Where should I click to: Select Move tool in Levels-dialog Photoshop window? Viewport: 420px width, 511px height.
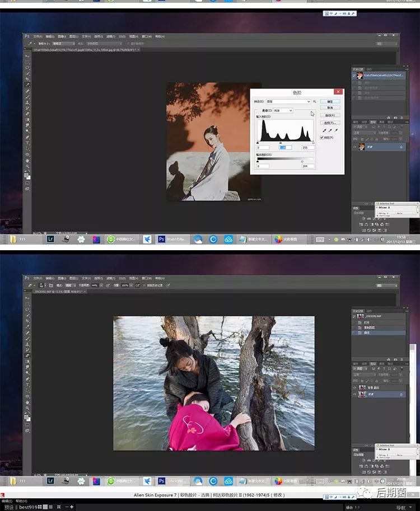tap(27, 57)
